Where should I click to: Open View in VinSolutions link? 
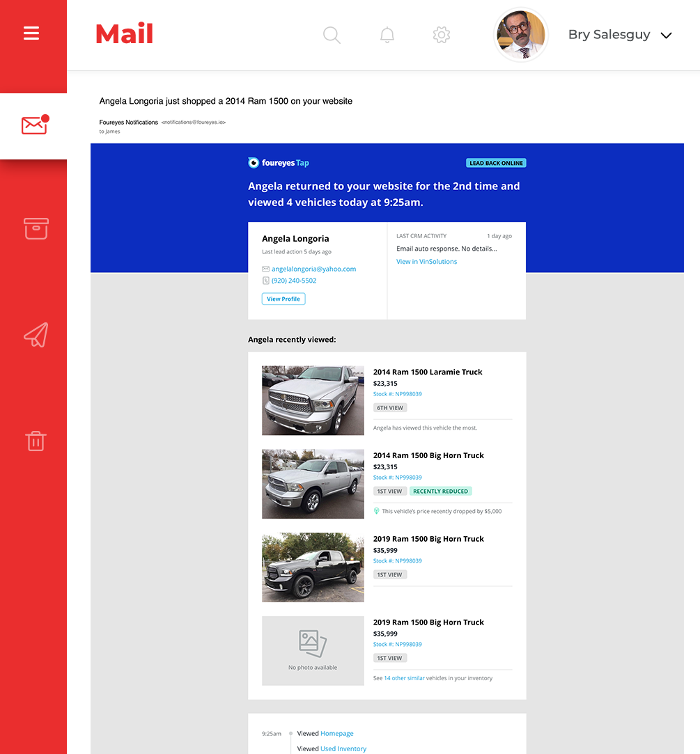point(426,262)
